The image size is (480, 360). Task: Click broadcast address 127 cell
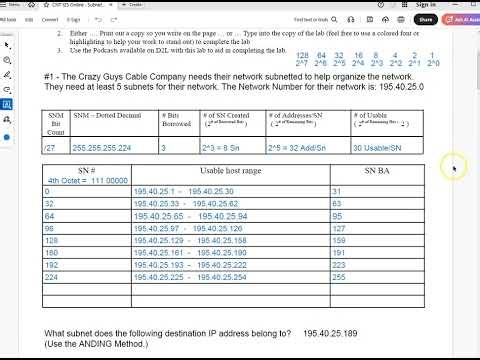pyautogui.click(x=377, y=229)
